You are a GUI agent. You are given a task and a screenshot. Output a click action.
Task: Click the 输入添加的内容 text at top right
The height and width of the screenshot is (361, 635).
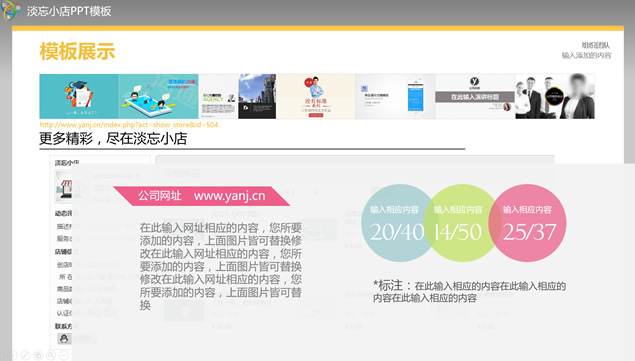(586, 55)
